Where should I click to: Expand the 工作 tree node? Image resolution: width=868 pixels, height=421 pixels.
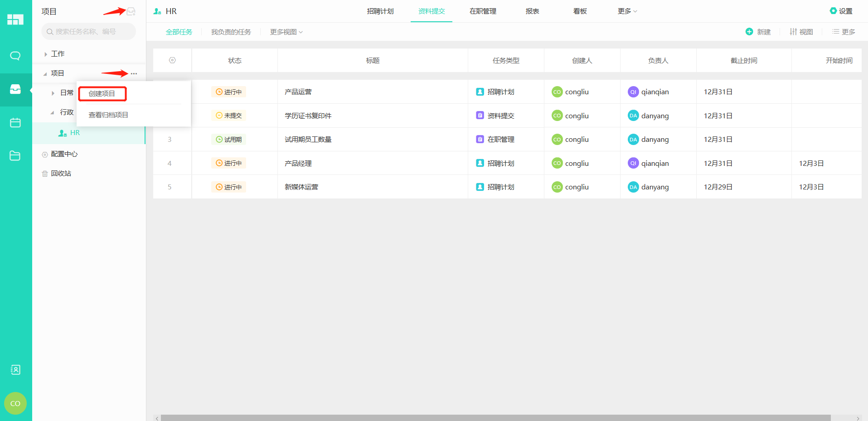tap(46, 54)
